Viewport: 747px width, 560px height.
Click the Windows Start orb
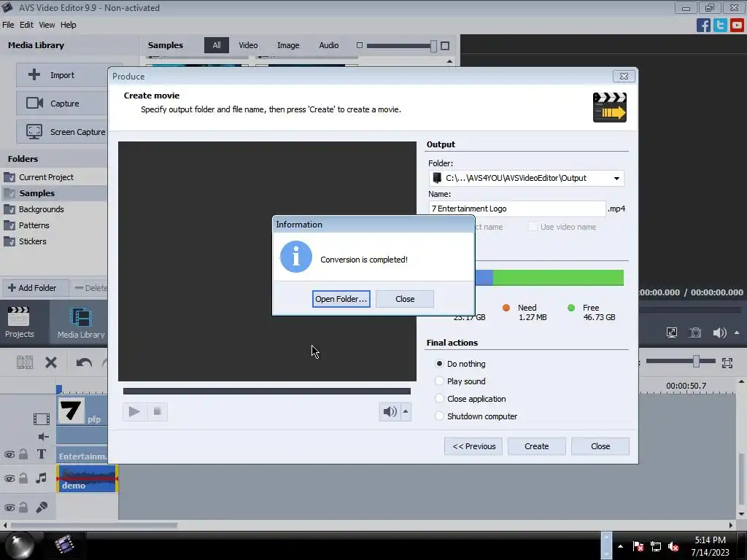tap(19, 545)
